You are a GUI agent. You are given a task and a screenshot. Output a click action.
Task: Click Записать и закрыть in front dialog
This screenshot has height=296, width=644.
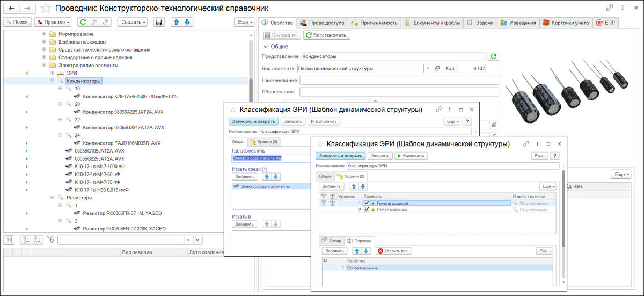coord(341,156)
